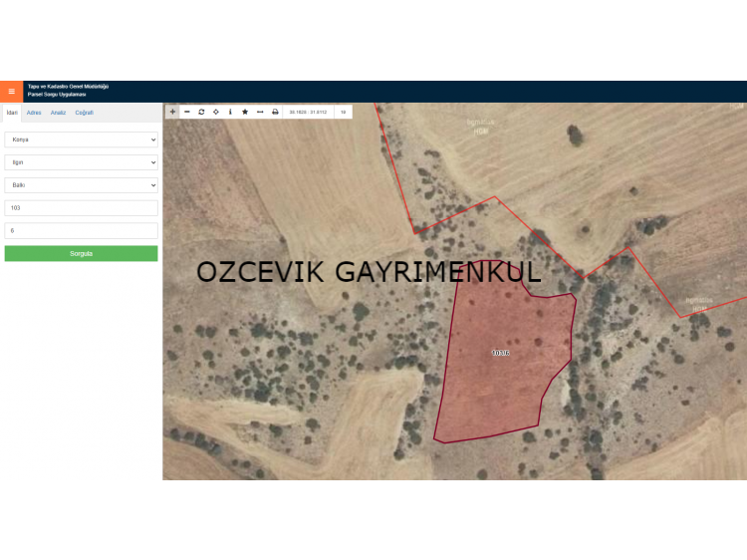Expand the Konya province dropdown
747x560 pixels.
click(81, 140)
